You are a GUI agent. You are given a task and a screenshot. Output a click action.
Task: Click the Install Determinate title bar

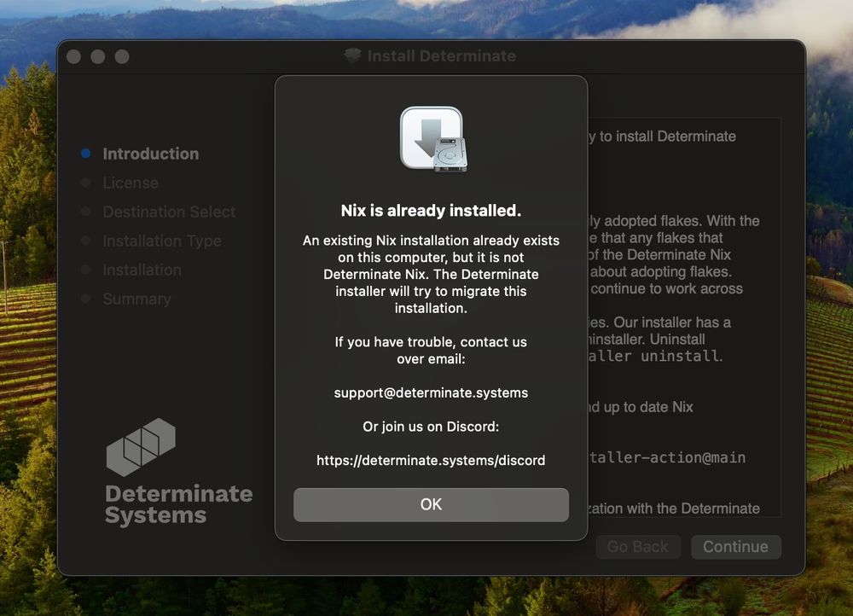[x=440, y=55]
